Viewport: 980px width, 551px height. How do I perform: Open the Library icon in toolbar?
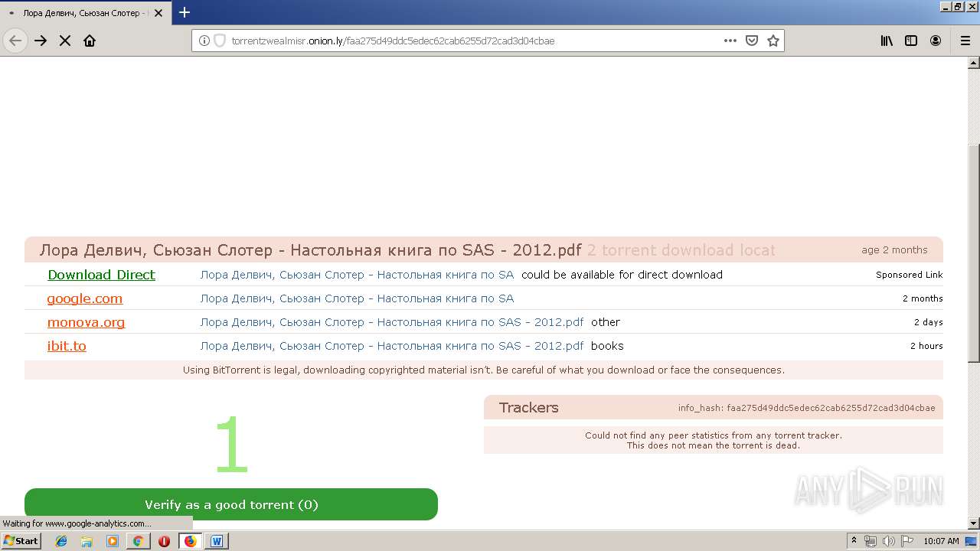point(887,41)
